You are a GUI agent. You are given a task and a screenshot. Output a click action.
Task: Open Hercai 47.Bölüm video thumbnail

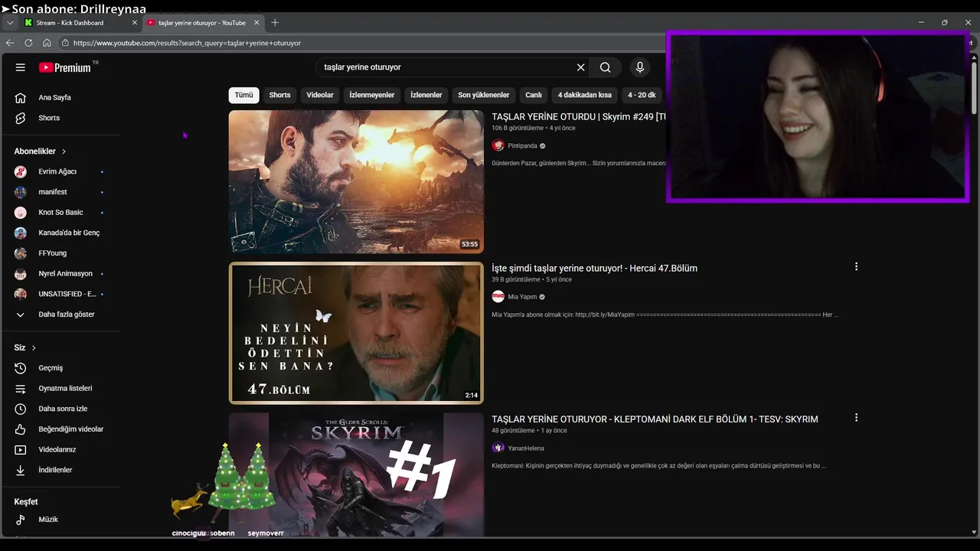[x=356, y=333]
